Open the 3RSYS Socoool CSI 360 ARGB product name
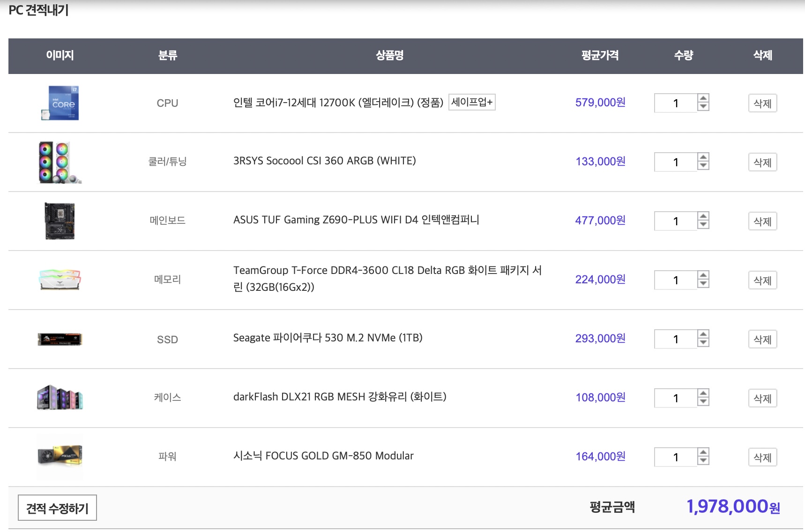Image resolution: width=805 pixels, height=532 pixels. click(x=325, y=161)
